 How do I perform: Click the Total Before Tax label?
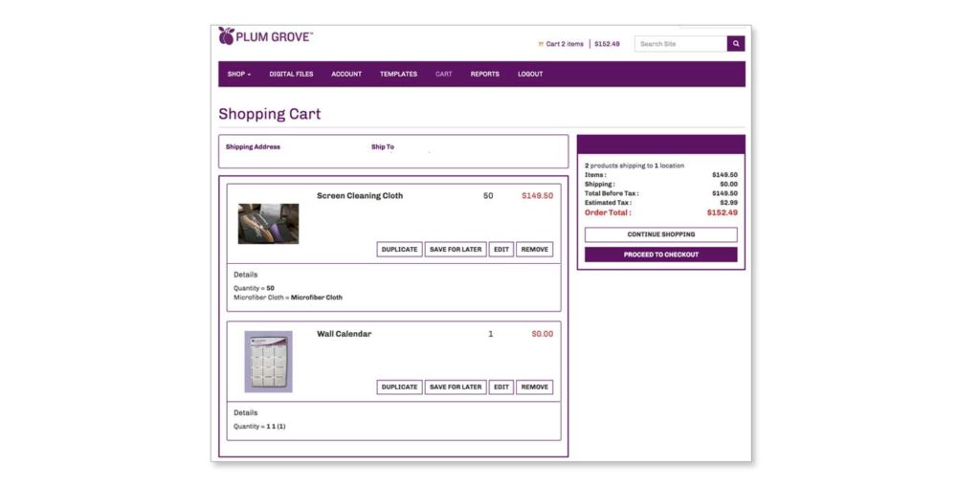(612, 193)
